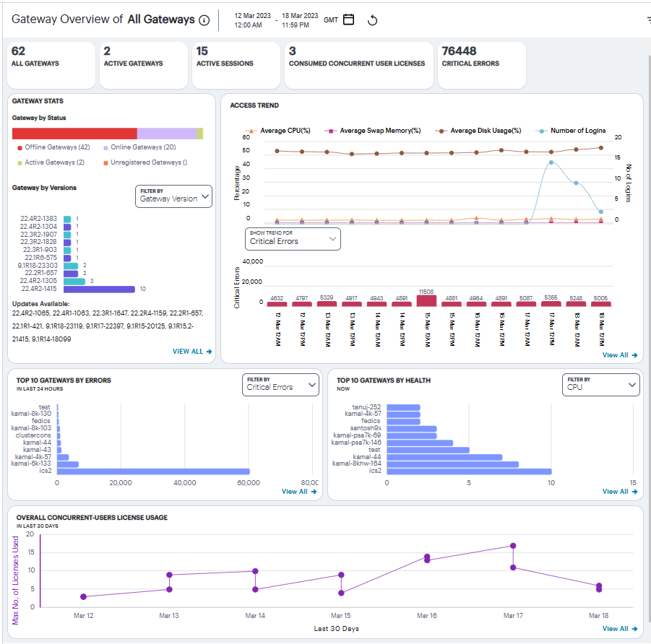Select the 76448 Critical Errors summary card
The width and height of the screenshot is (651, 644).
(481, 65)
